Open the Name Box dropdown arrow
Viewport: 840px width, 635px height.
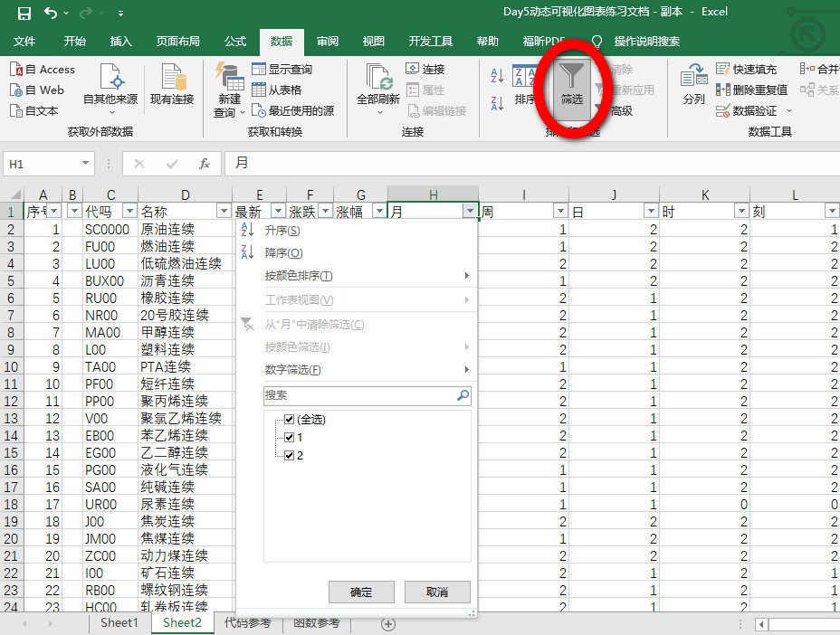tap(86, 164)
